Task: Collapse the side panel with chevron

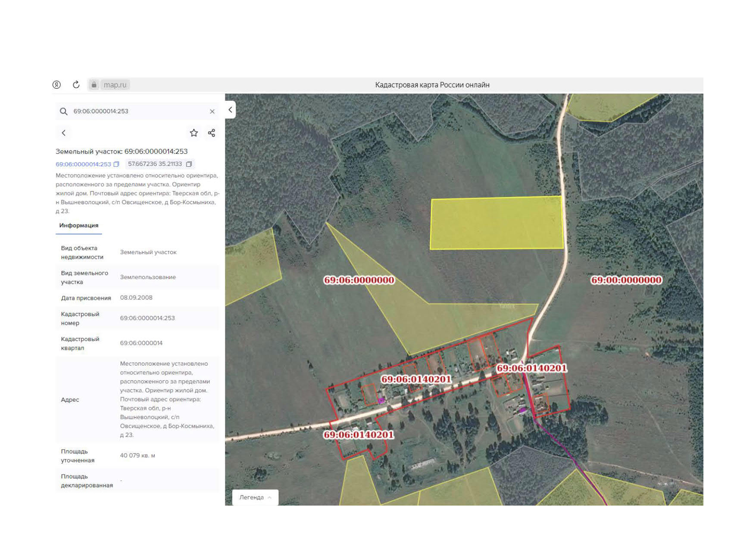Action: [230, 110]
